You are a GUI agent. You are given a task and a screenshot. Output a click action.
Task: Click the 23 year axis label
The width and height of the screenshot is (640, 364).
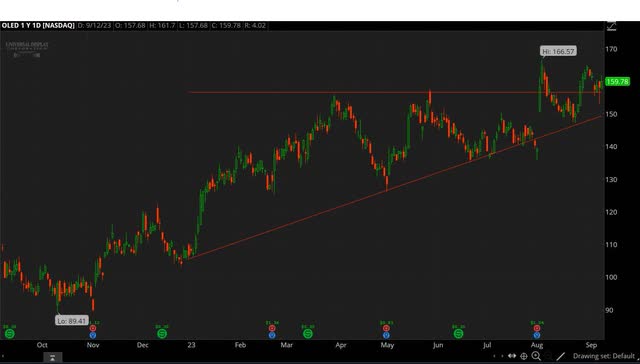pos(191,345)
